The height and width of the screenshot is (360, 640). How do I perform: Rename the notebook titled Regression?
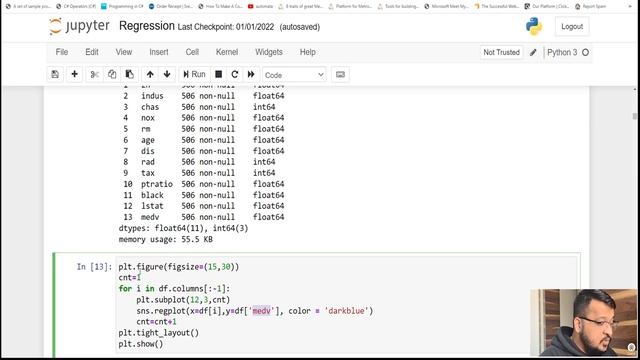tap(147, 26)
